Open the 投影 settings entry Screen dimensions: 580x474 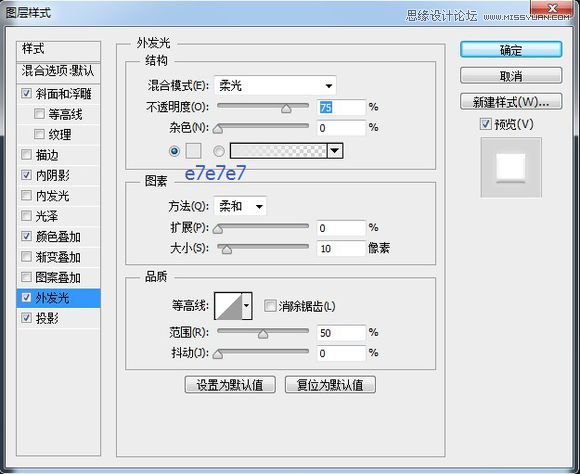pos(47,318)
